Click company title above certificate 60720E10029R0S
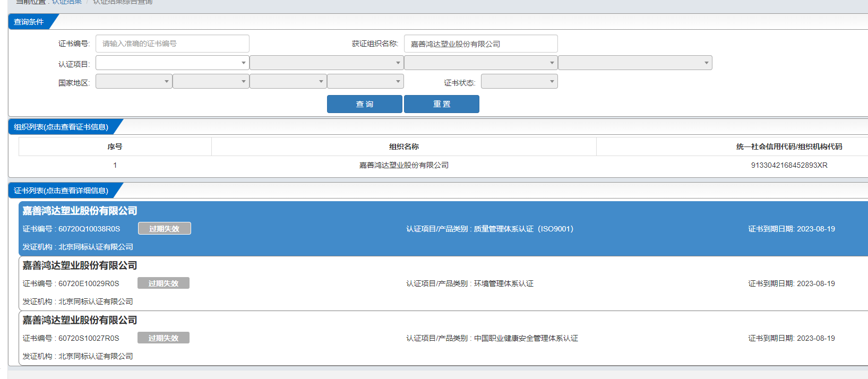 pyautogui.click(x=80, y=265)
